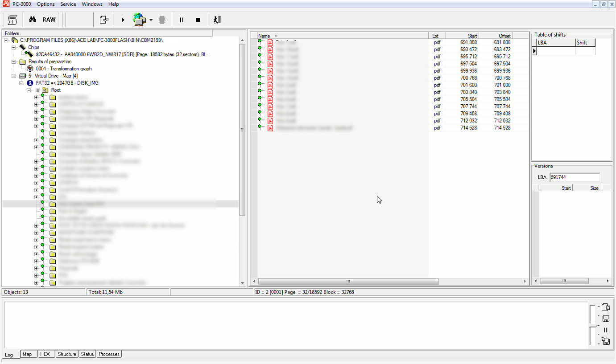Collapse the 5 - Virtual Drive - Map node
Viewport: 616px width, 364px height.
click(14, 76)
